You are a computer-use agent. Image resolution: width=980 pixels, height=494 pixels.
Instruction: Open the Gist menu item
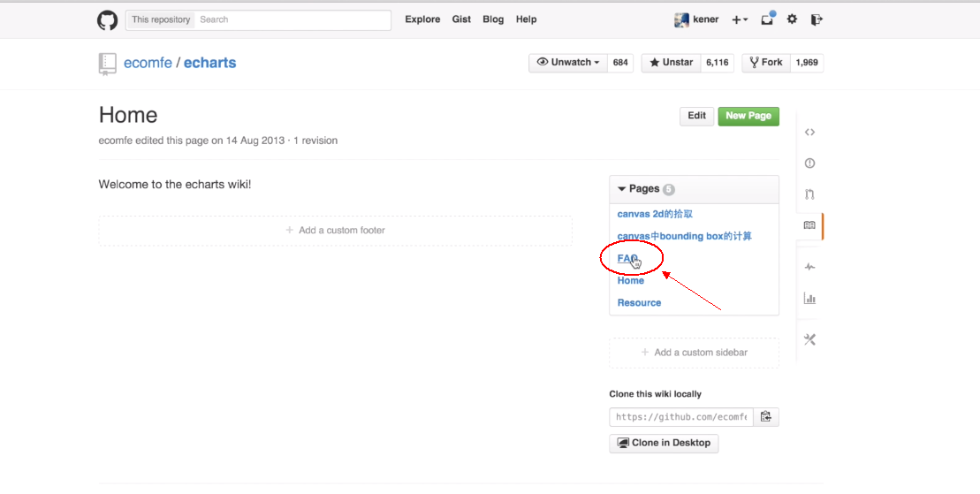coord(461,19)
